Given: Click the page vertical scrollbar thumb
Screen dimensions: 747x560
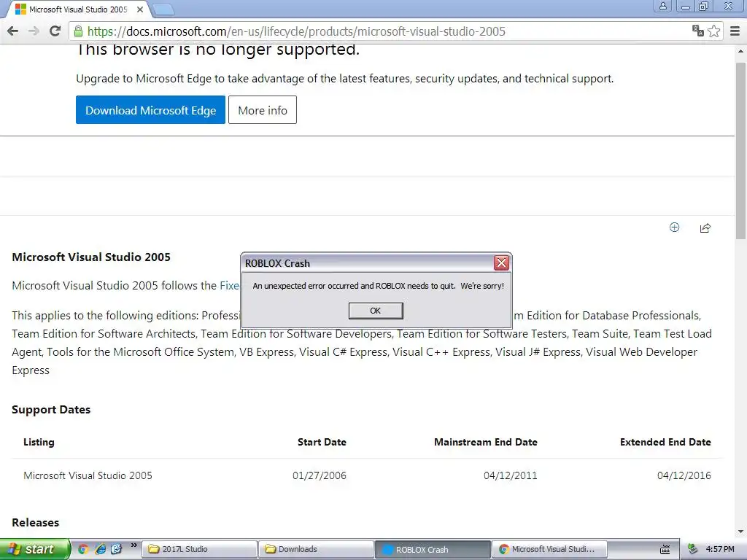Looking at the screenshot, I should coord(740,150).
